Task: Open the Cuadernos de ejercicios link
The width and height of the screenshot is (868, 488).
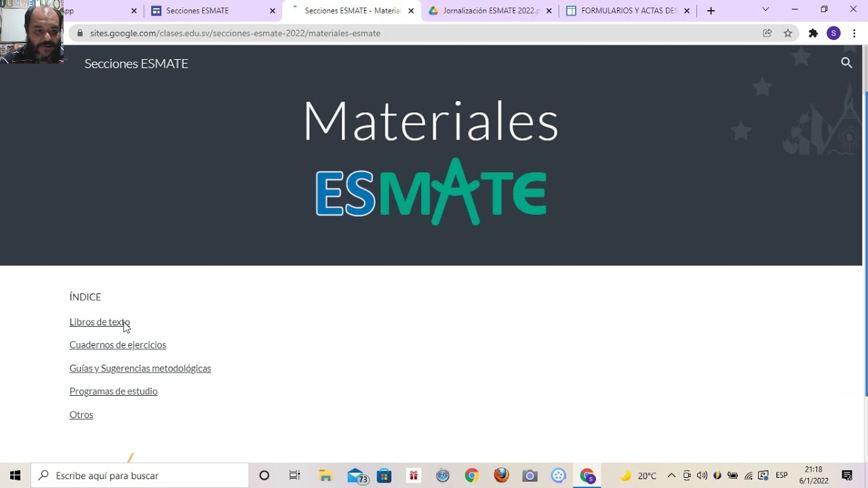Action: point(117,345)
